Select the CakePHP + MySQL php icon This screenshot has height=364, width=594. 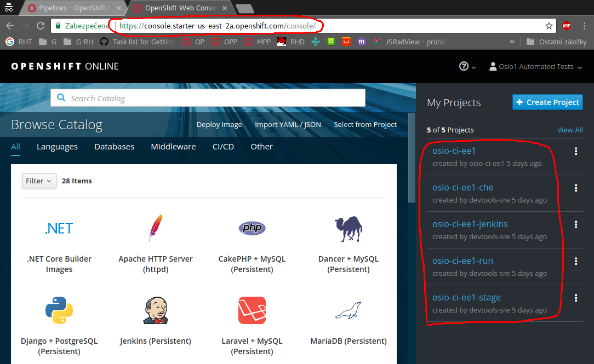pos(252,228)
